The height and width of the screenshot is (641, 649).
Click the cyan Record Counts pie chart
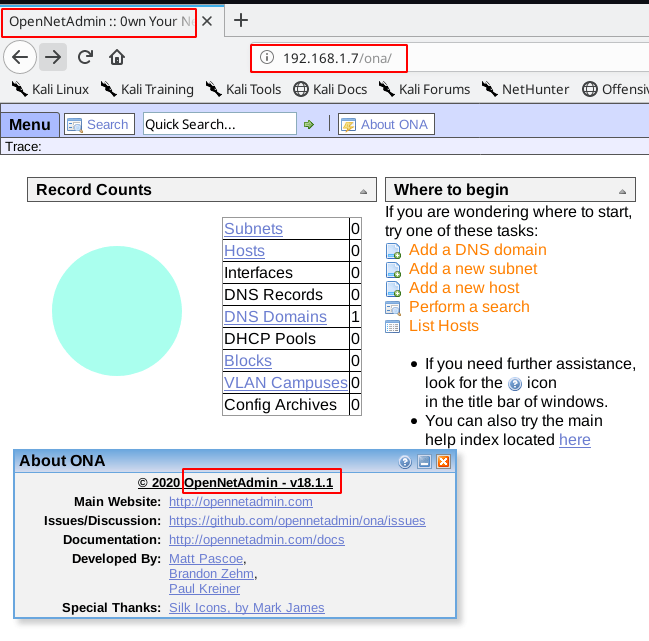[117, 311]
